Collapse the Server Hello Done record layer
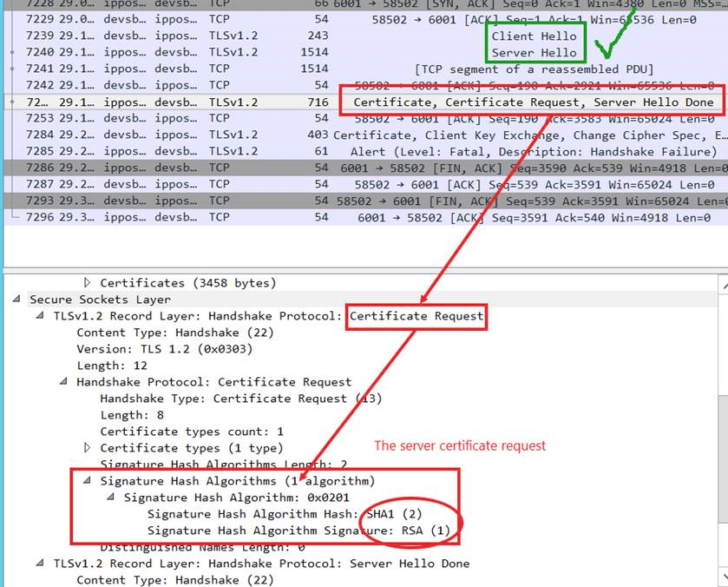 pos(40,563)
